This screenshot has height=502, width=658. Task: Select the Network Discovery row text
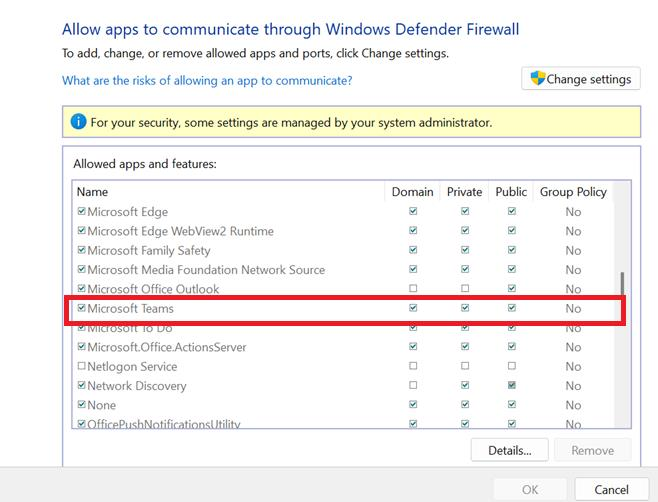(x=137, y=386)
